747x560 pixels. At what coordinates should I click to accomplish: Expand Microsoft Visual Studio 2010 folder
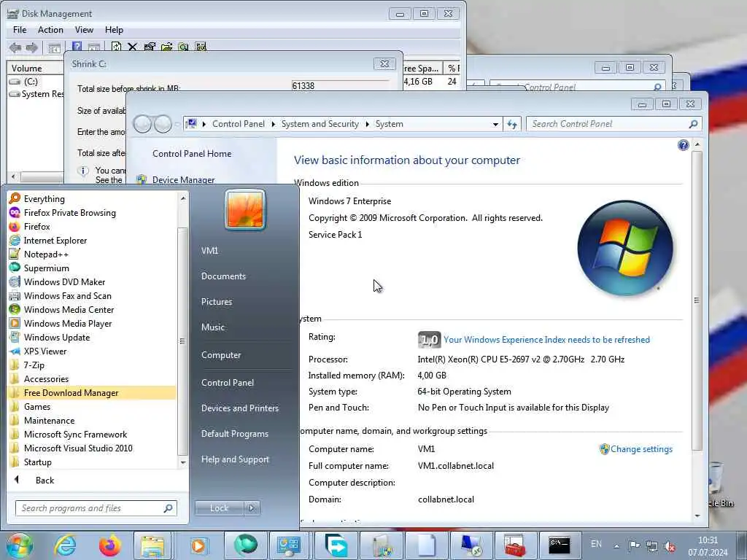click(x=78, y=448)
